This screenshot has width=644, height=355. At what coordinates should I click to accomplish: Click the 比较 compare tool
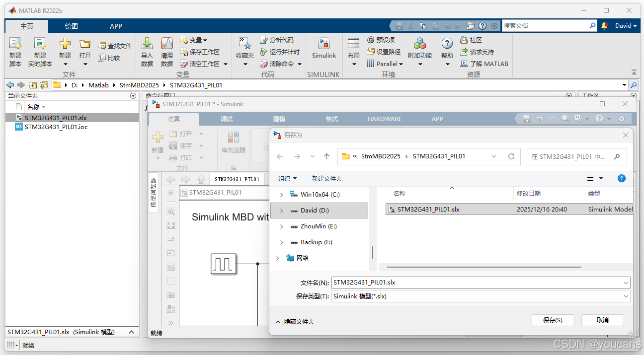coord(109,58)
